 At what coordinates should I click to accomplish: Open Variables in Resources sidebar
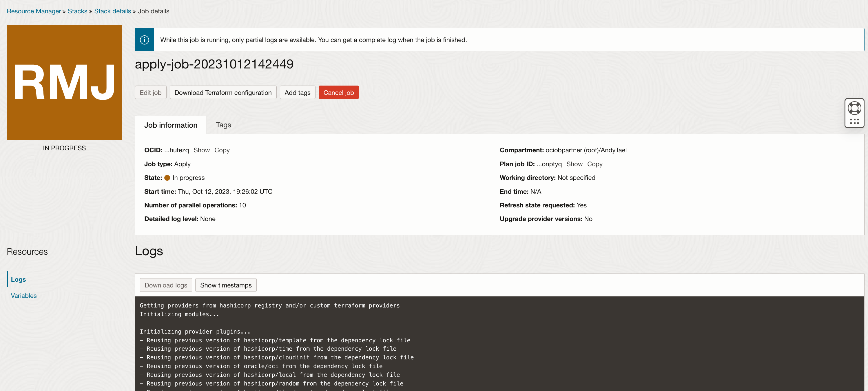coord(23,296)
